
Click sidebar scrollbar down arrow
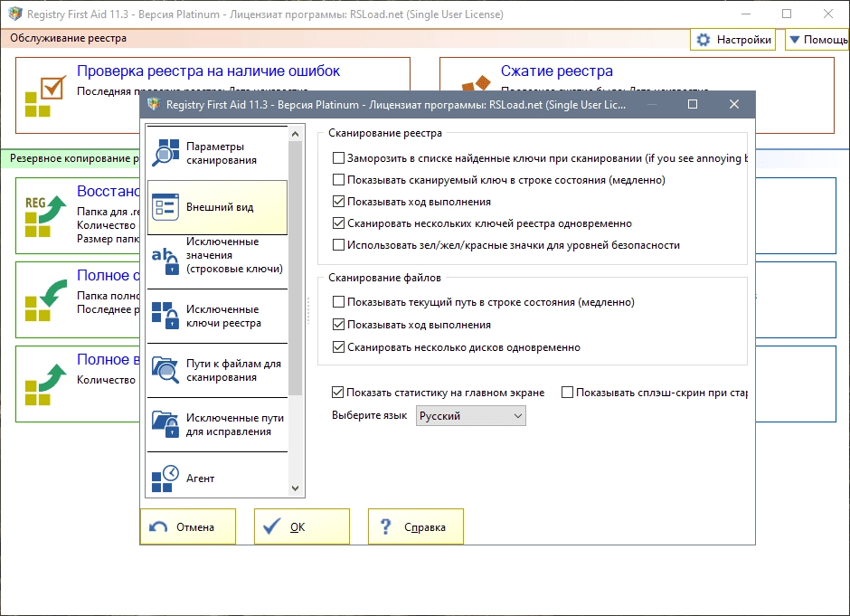pyautogui.click(x=296, y=488)
